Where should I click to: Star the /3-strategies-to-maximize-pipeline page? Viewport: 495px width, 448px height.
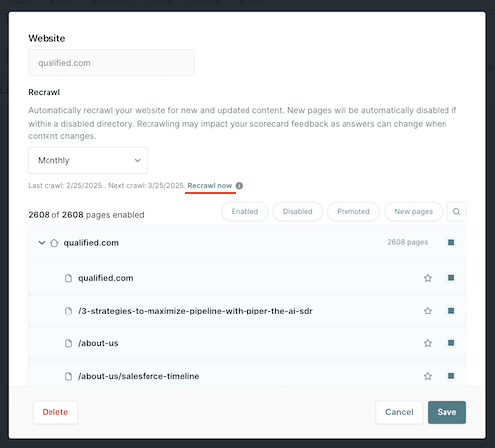[x=428, y=311]
